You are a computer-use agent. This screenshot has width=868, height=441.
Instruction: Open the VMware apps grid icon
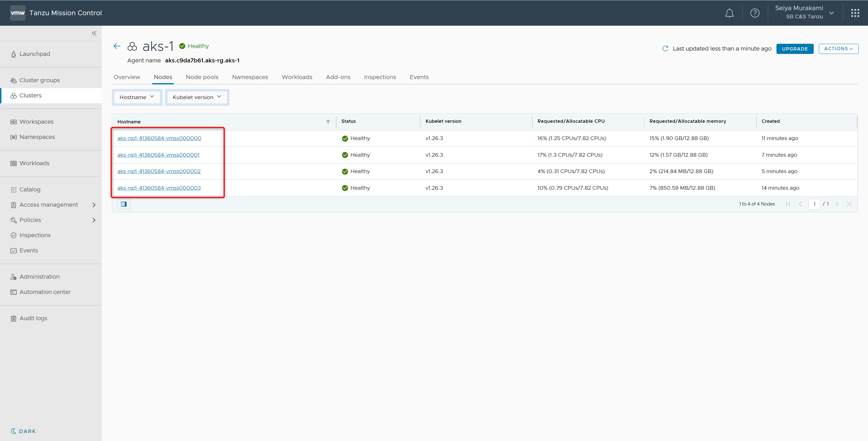[855, 13]
